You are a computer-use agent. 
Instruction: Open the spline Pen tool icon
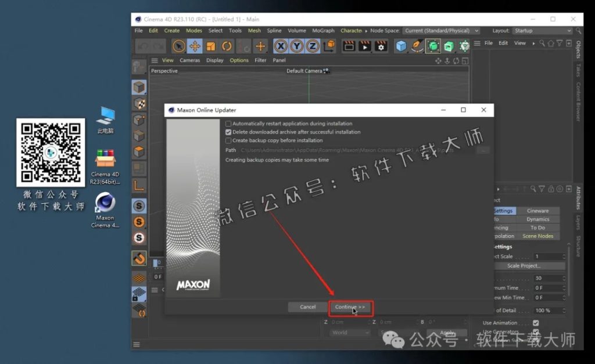coord(417,46)
